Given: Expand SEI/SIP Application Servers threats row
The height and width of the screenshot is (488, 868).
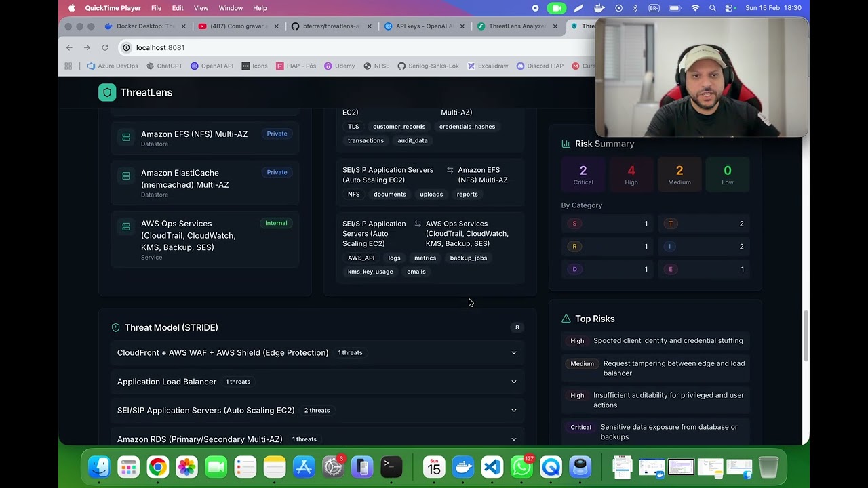Looking at the screenshot, I should (x=317, y=410).
